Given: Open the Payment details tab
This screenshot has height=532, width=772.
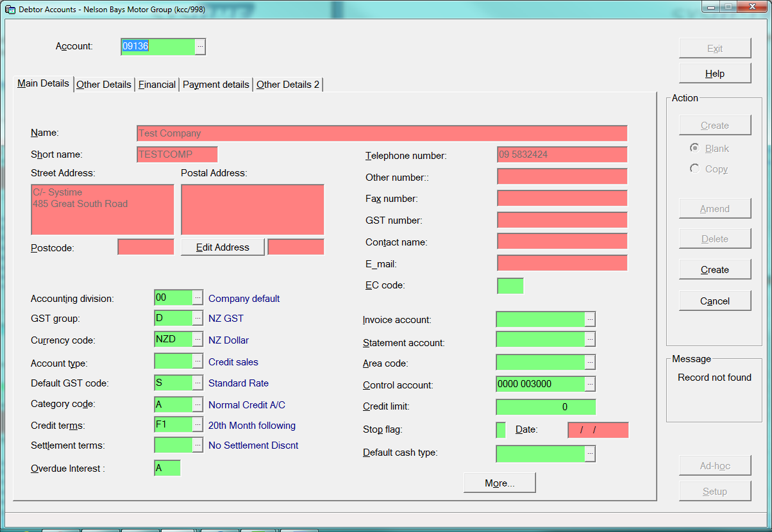Looking at the screenshot, I should (216, 85).
